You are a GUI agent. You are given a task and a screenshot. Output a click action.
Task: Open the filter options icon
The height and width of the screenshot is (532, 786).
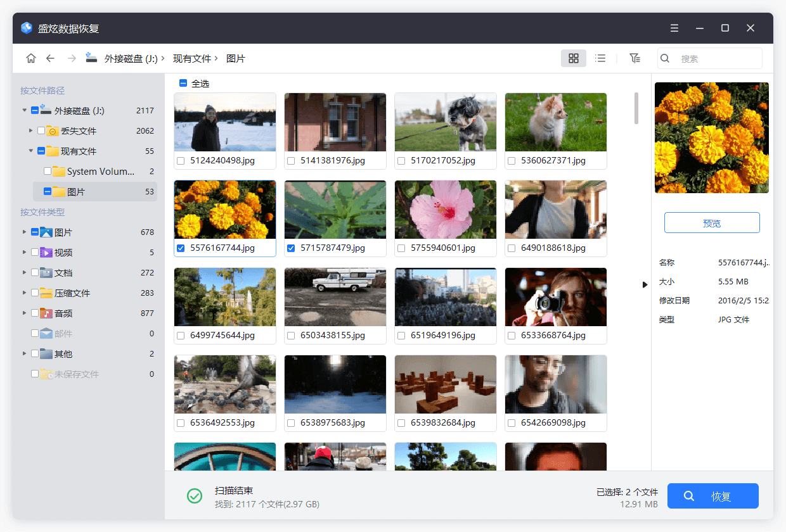tap(635, 58)
